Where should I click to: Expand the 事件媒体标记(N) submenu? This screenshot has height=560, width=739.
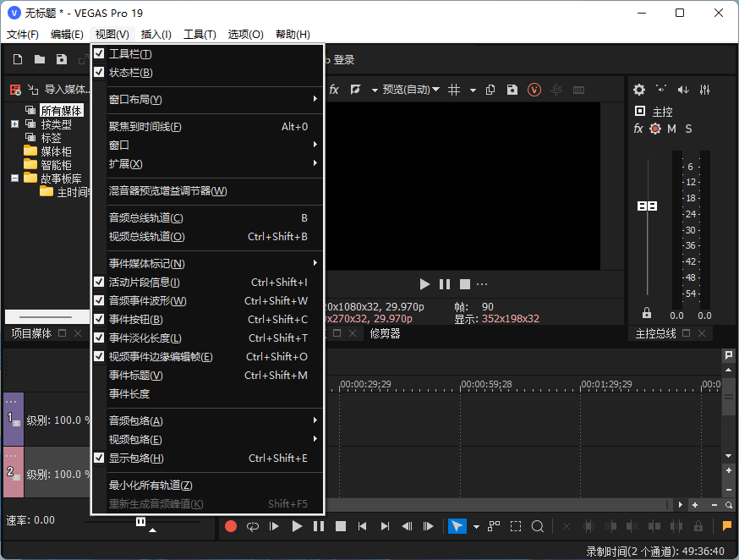(208, 263)
